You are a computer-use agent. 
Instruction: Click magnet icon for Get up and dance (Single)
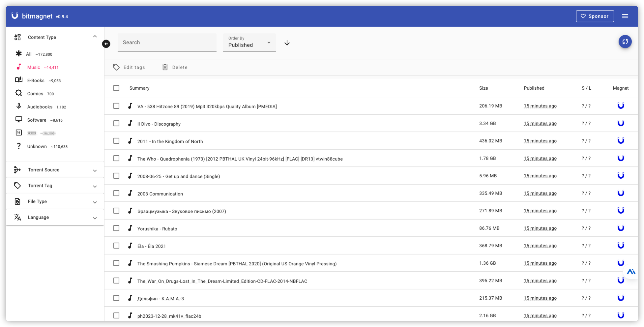621,176
